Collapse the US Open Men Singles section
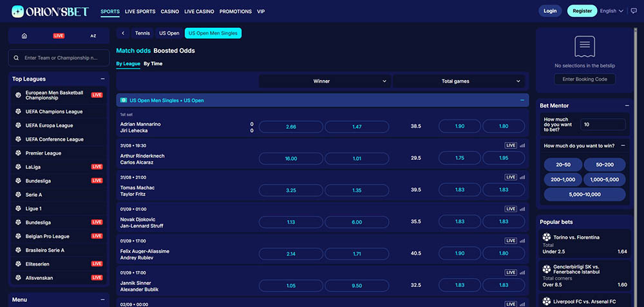 [522, 101]
